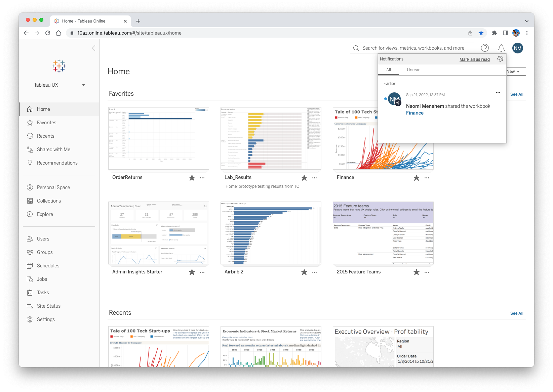Screen dimensions: 553x392
Task: Open the New dropdown button
Action: point(516,72)
